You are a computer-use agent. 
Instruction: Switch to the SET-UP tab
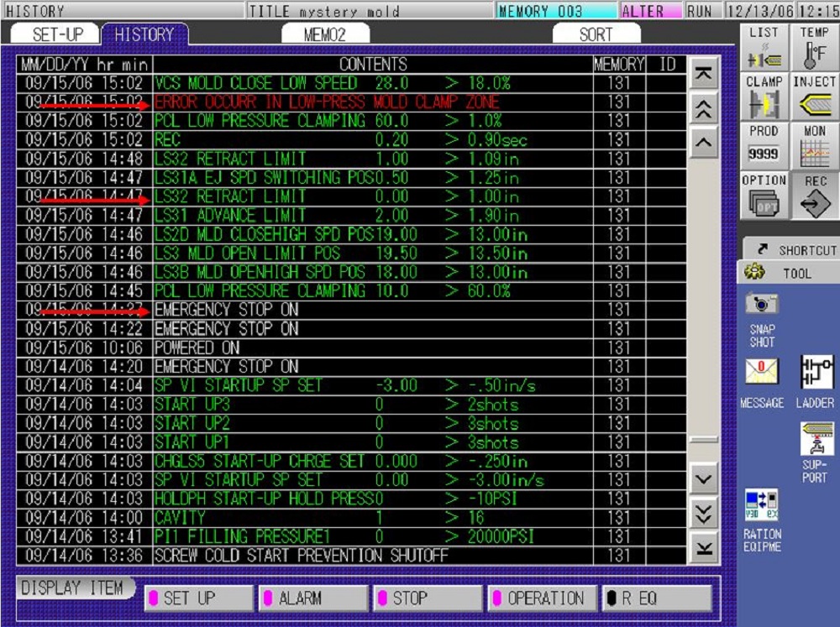57,34
